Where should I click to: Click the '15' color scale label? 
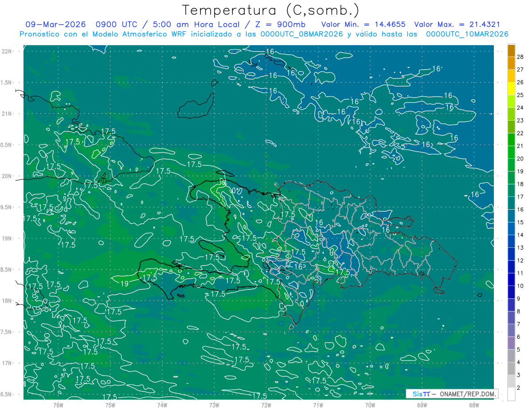click(520, 222)
